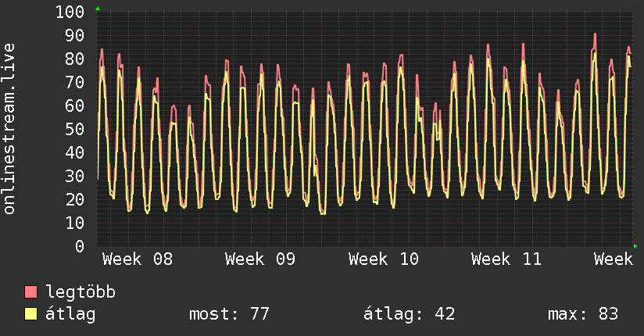Select the 'max: 83' statistic
Image resolution: width=644 pixels, height=336 pixels.
(583, 314)
